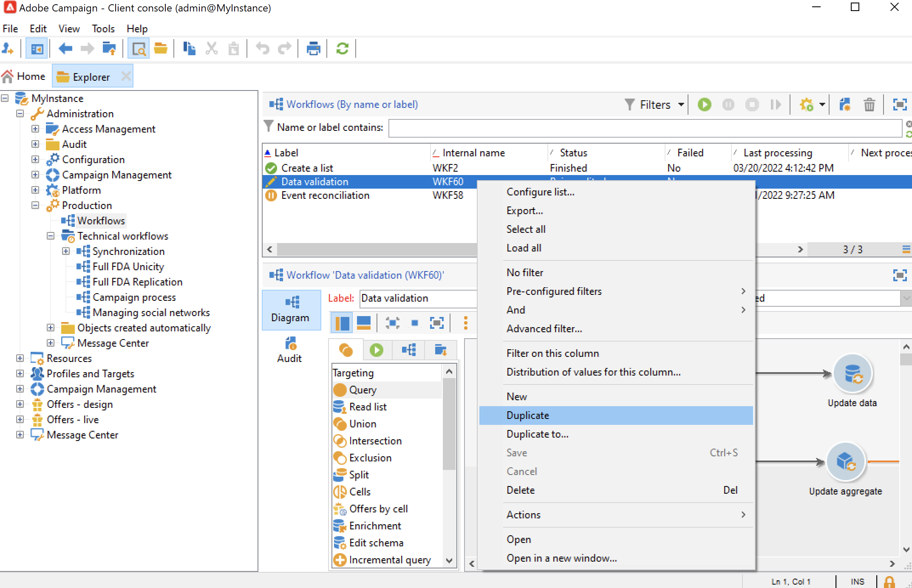The height and width of the screenshot is (588, 912).
Task: Open the Tools menu
Action: [x=103, y=28]
